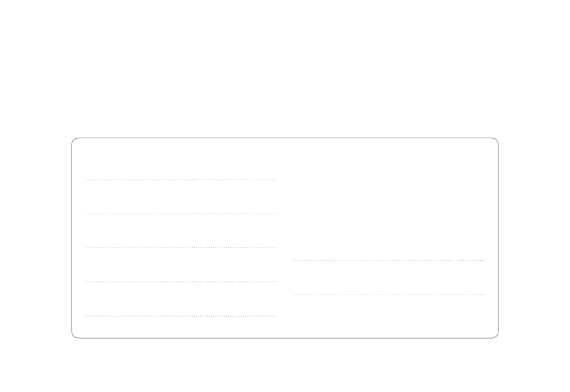Click the top border of the rounded panel
Screen dimensions: 570x392
[285, 138]
